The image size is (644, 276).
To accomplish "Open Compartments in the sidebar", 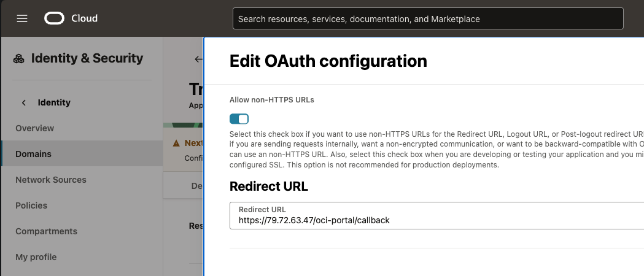I will [47, 231].
